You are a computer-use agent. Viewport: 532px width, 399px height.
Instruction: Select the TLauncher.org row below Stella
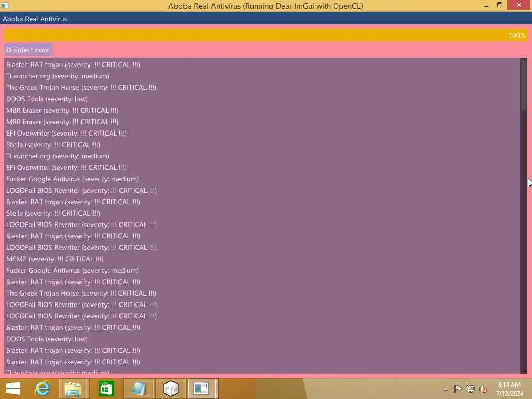(x=58, y=156)
